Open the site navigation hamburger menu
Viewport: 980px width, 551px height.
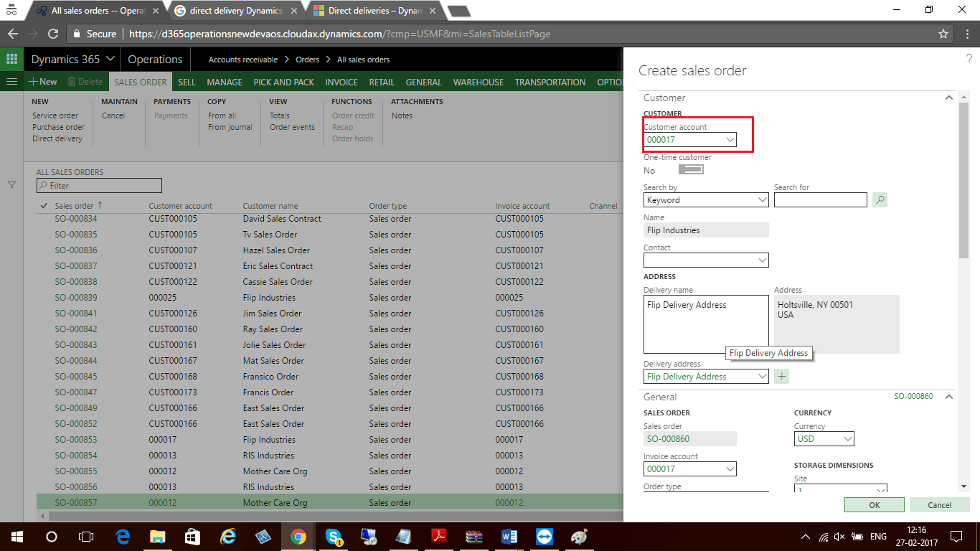11,81
